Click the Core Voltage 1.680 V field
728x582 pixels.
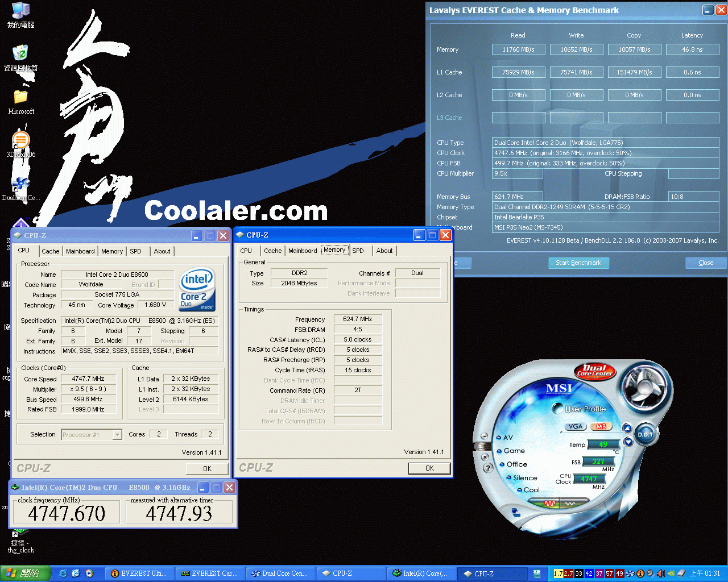(x=156, y=305)
